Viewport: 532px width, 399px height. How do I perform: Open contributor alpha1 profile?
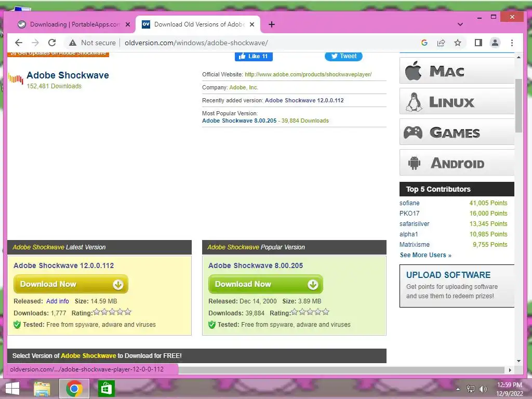coord(408,234)
